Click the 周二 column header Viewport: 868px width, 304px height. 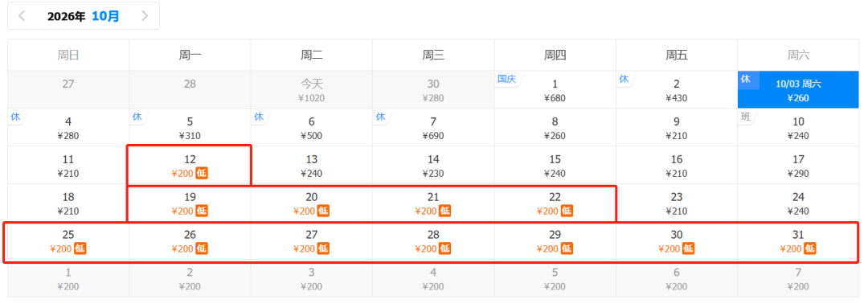coord(312,55)
